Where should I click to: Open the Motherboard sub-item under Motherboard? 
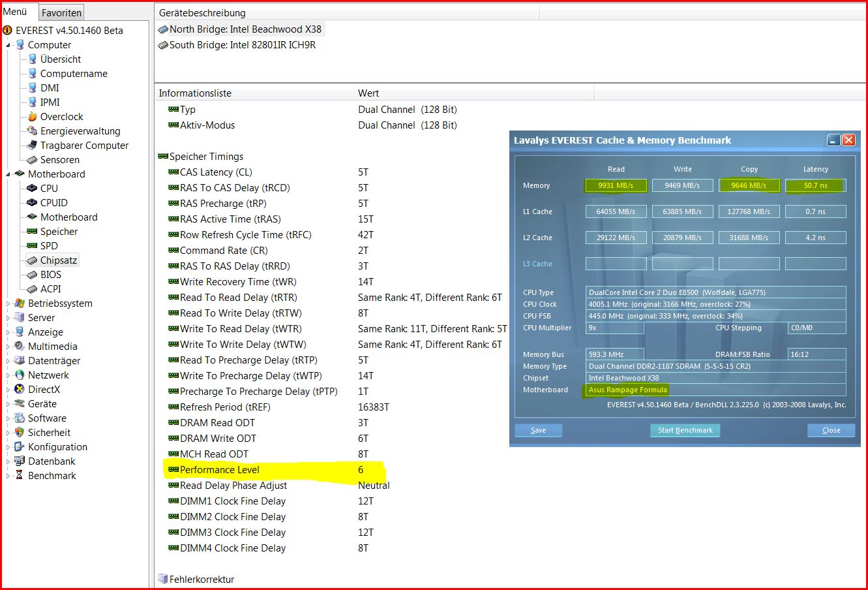(68, 217)
